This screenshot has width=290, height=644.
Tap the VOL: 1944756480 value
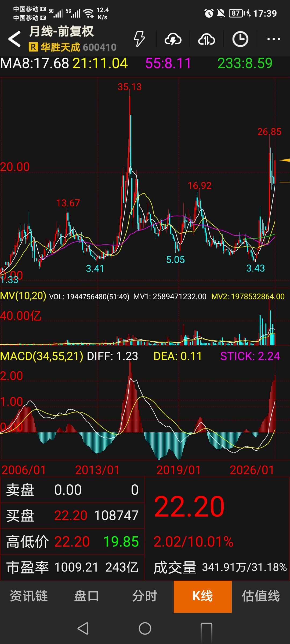pyautogui.click(x=89, y=297)
